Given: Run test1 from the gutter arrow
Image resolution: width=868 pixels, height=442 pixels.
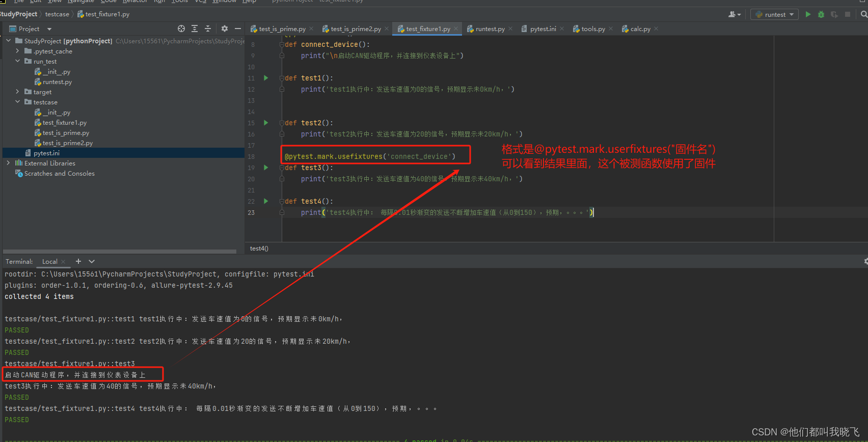Looking at the screenshot, I should 266,78.
